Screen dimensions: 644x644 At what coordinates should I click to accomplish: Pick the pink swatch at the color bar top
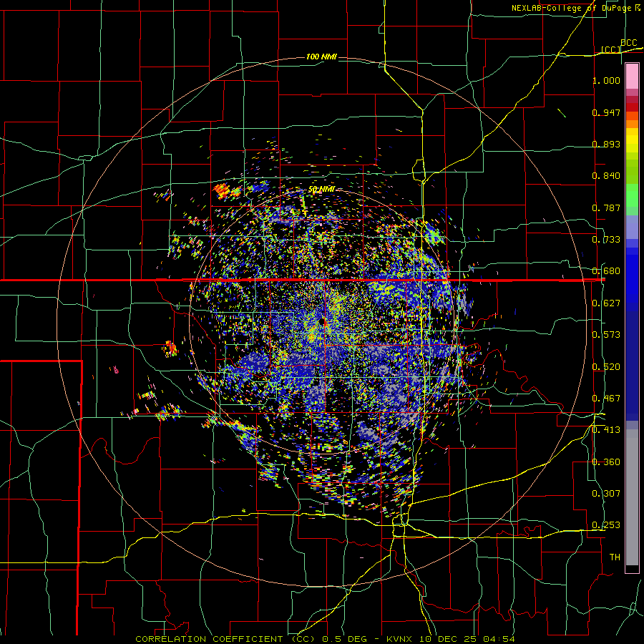tap(632, 76)
